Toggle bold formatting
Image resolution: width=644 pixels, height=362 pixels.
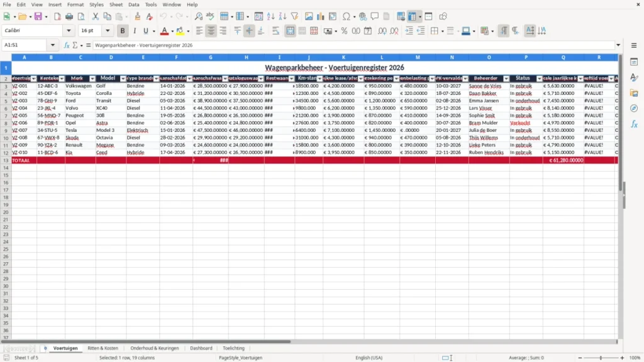(123, 31)
